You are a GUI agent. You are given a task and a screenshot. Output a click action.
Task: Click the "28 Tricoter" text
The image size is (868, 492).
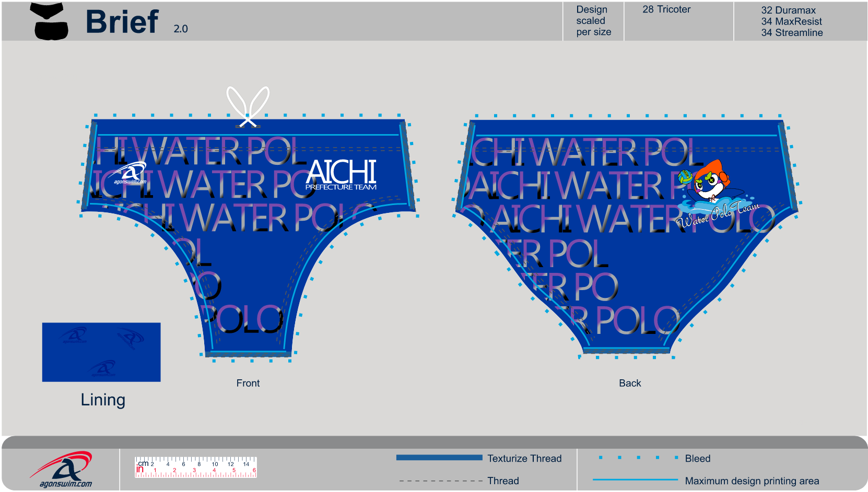point(666,9)
